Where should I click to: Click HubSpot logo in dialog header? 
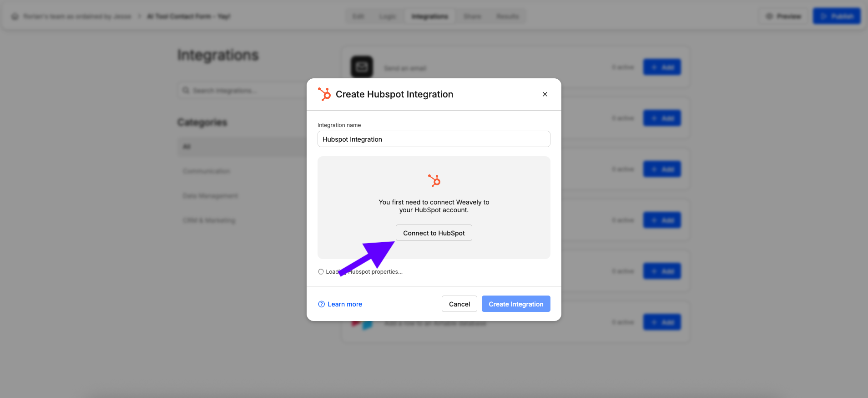pyautogui.click(x=324, y=94)
